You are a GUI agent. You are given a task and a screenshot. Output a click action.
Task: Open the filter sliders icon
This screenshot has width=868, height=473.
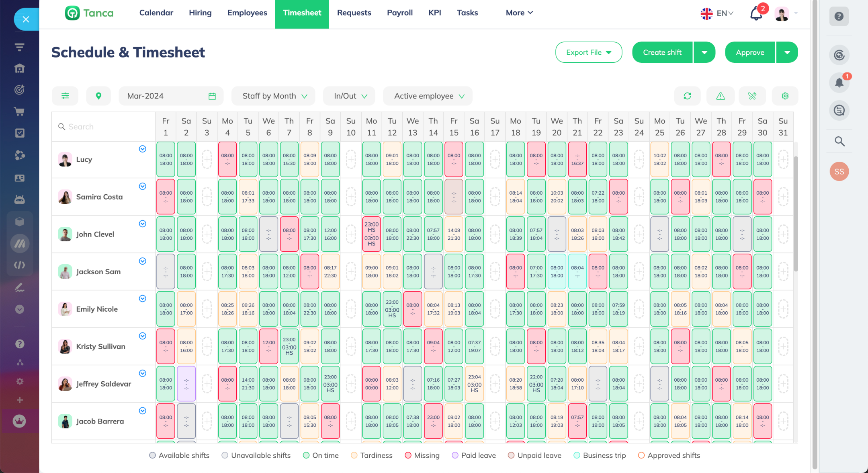pos(65,96)
